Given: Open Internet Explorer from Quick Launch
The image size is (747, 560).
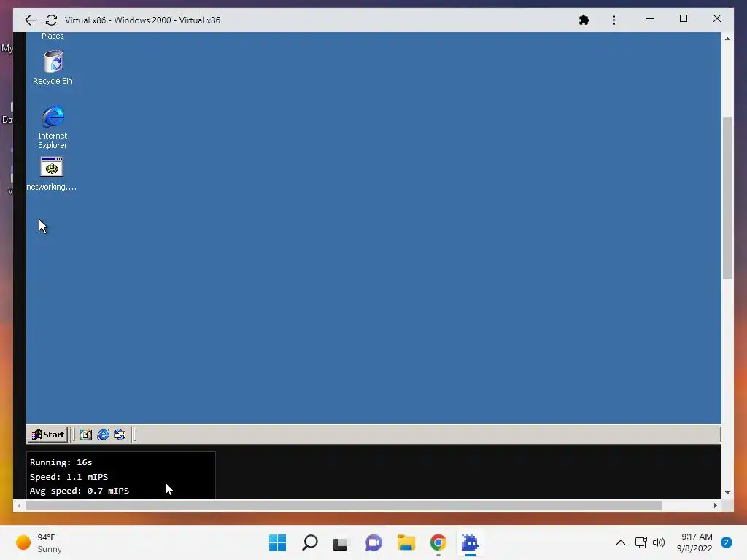Looking at the screenshot, I should click(103, 435).
